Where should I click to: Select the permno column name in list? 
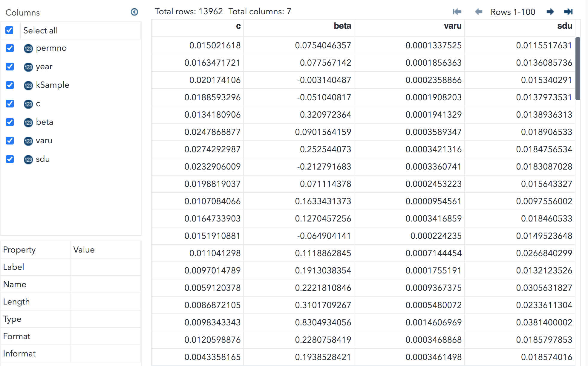(x=51, y=48)
